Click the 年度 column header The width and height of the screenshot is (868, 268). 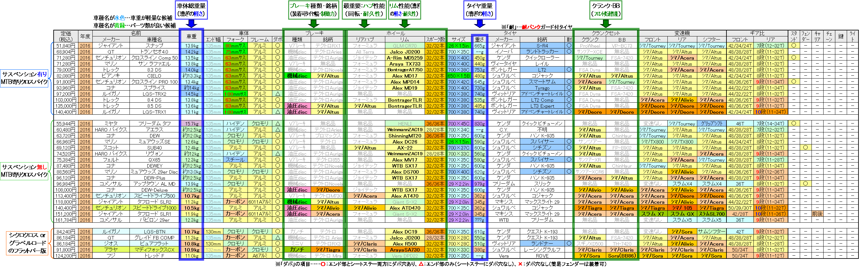coord(85,36)
